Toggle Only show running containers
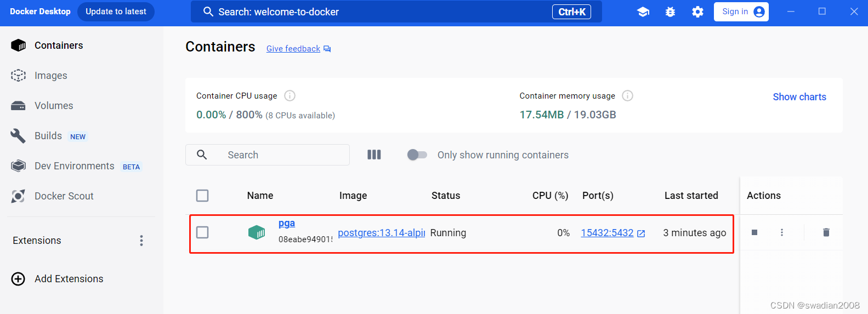Image resolution: width=868 pixels, height=314 pixels. [x=417, y=155]
